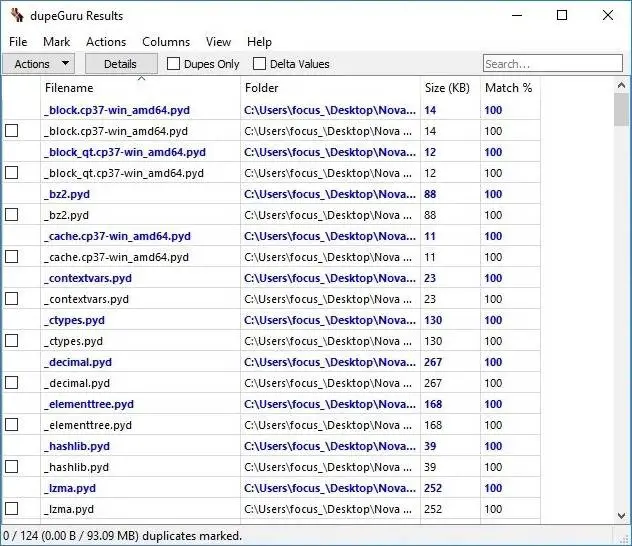Mark the non-bold _decimal.pyd duplicate checkbox
The width and height of the screenshot is (632, 546).
(12, 382)
